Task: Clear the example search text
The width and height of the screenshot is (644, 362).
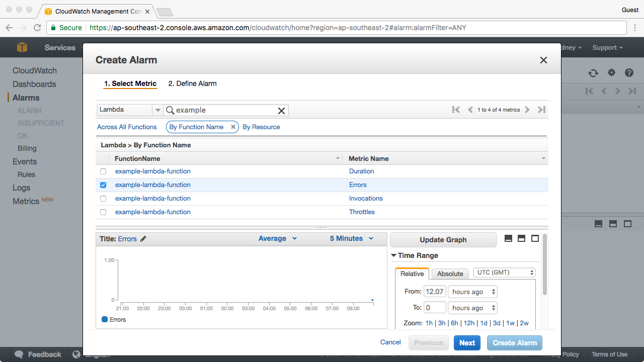Action: coord(282,111)
